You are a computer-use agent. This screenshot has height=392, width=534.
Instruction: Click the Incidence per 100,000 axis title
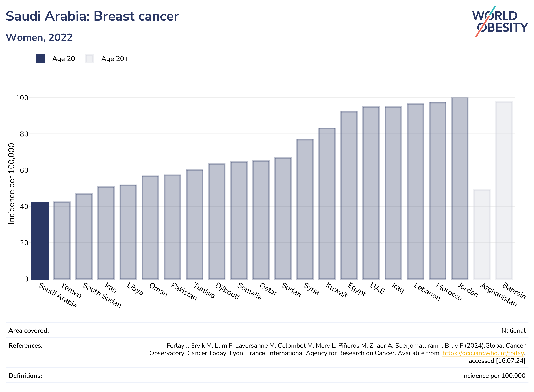[x=11, y=183]
